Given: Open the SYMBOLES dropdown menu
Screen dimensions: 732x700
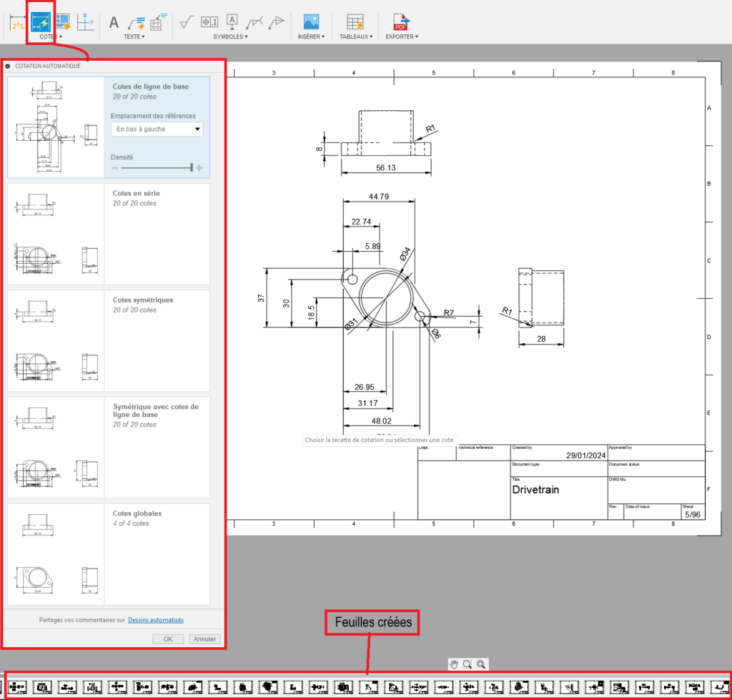Looking at the screenshot, I should coord(230,36).
